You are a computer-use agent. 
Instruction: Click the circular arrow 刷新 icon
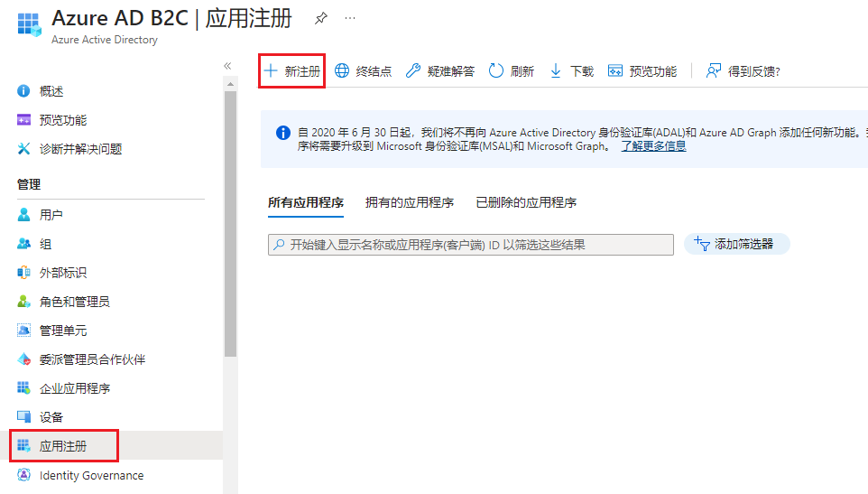(x=496, y=70)
